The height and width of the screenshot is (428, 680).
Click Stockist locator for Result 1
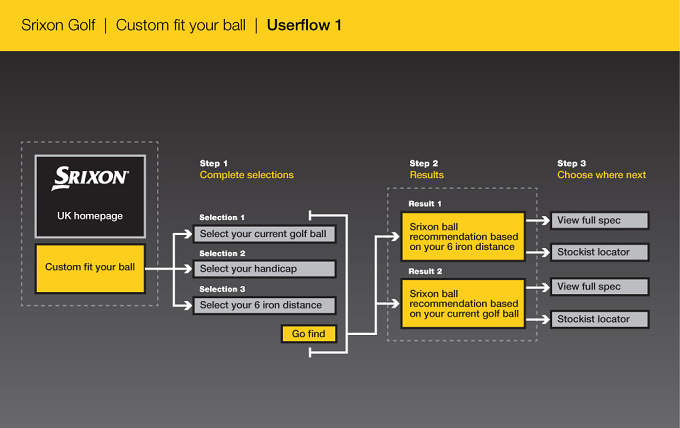pos(600,252)
